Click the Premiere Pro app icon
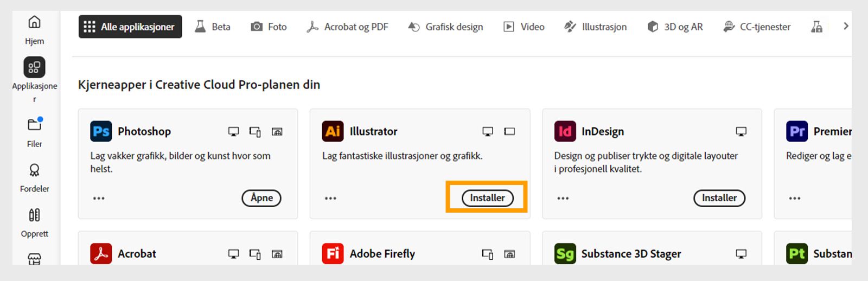 click(x=797, y=131)
